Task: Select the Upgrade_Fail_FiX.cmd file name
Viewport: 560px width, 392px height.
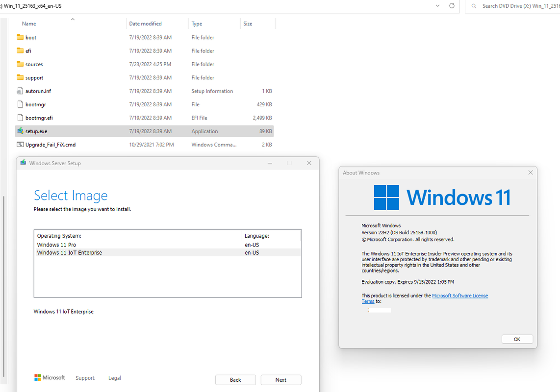Action: [51, 145]
